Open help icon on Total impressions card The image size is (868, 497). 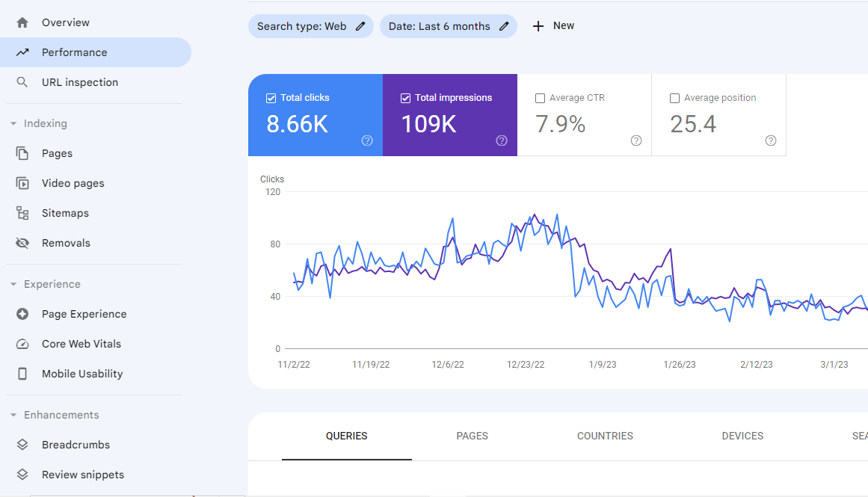502,141
